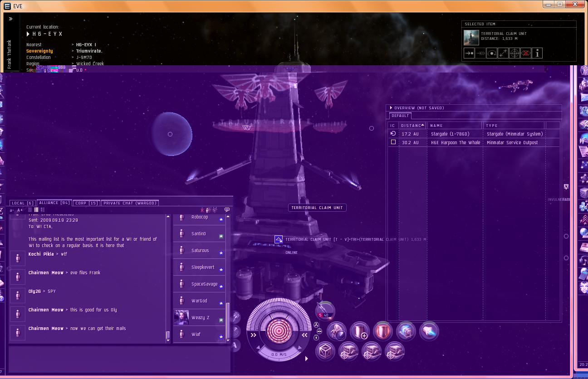This screenshot has height=379, width=588.
Task: Click the Windows title bar menu icon
Action: tap(7, 6)
